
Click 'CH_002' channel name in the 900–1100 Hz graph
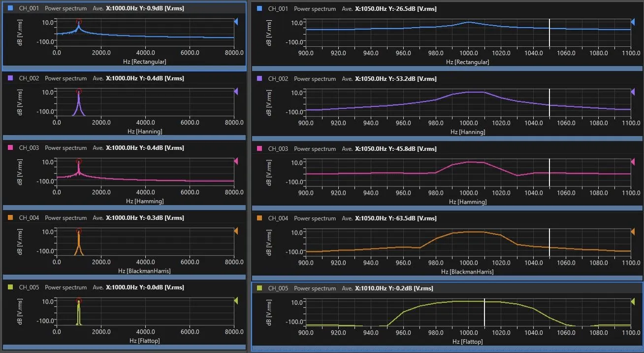pyautogui.click(x=279, y=78)
